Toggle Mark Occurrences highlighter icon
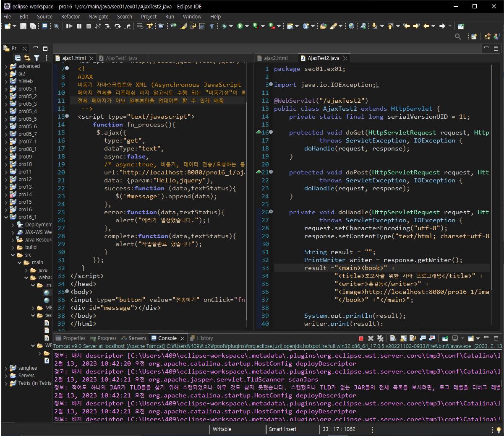504x436 pixels. click(x=183, y=26)
